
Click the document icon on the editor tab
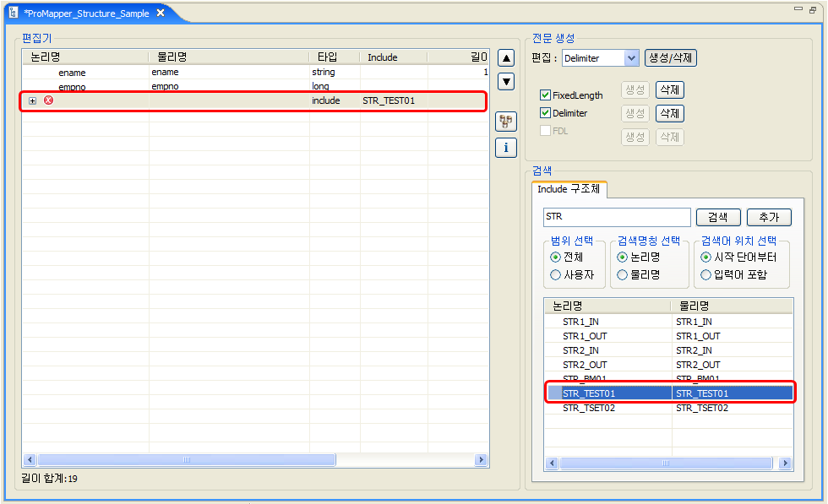pyautogui.click(x=11, y=13)
